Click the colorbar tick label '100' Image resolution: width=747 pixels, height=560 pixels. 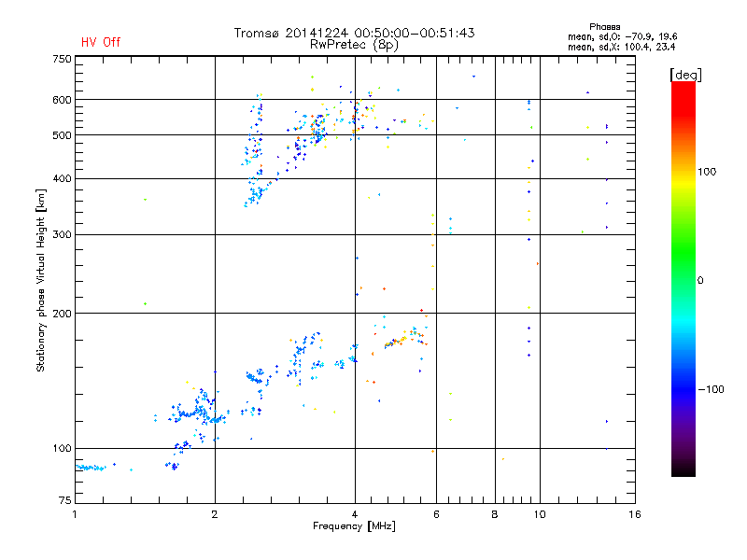click(x=707, y=172)
